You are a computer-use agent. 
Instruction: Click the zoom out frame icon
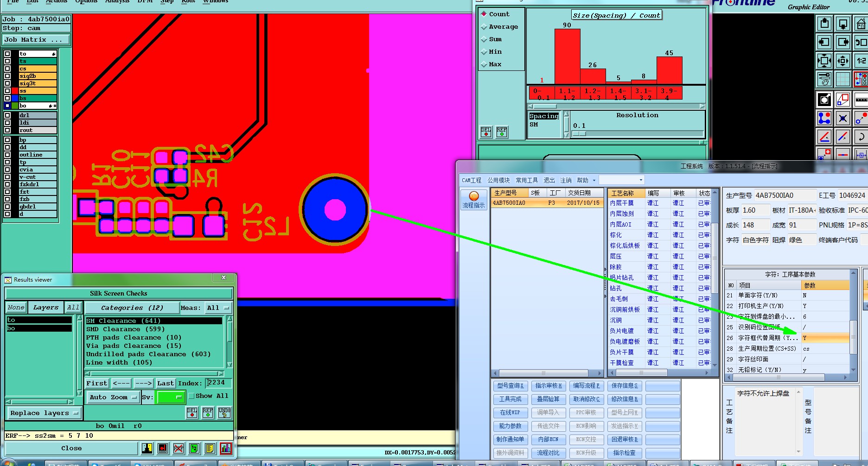824,61
